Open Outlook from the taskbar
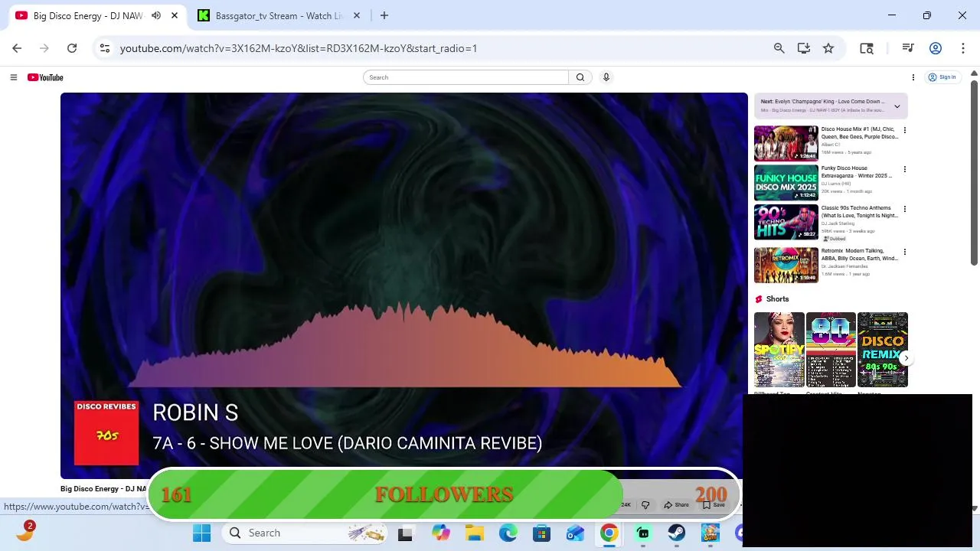The height and width of the screenshot is (551, 980). [x=575, y=533]
